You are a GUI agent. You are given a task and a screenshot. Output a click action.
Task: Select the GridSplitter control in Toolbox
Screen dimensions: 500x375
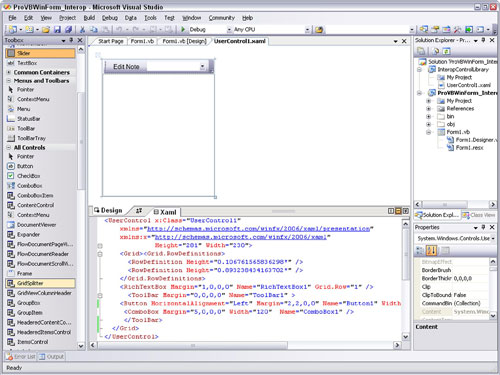click(x=40, y=283)
